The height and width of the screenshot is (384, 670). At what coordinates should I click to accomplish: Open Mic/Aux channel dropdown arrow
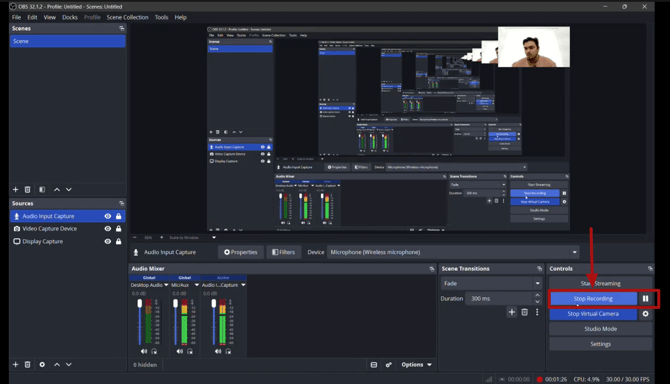point(197,285)
